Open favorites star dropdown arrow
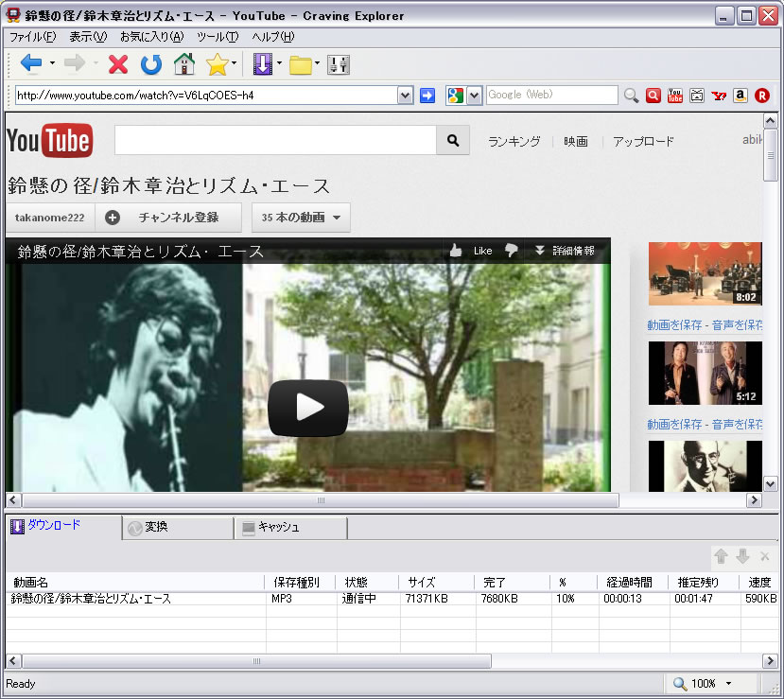The height and width of the screenshot is (699, 784). pos(234,63)
